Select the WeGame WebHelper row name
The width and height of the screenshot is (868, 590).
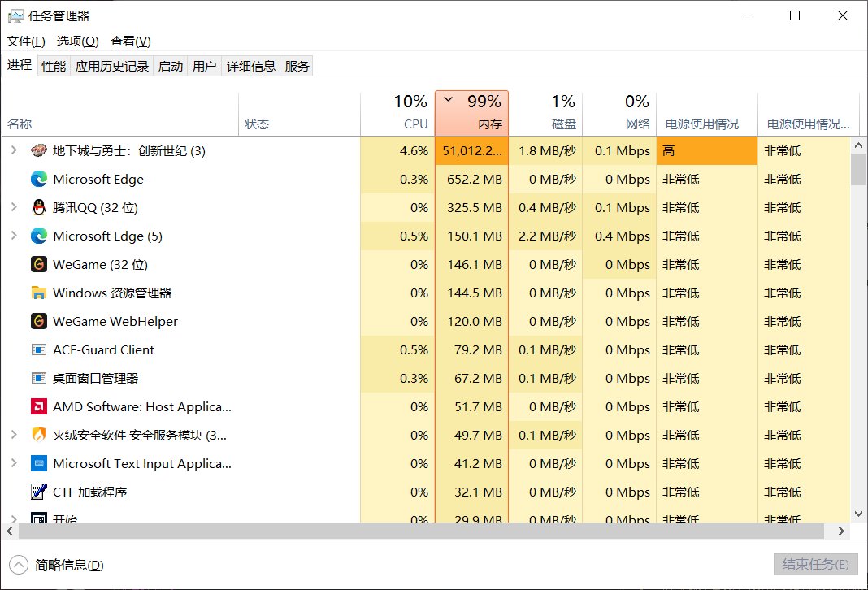click(x=115, y=322)
